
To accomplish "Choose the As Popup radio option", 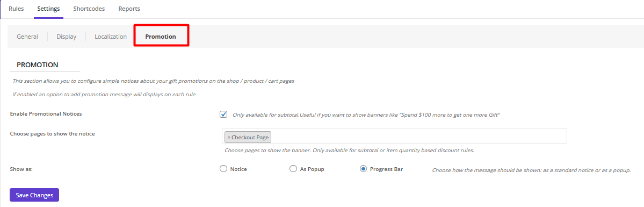I will 293,169.
